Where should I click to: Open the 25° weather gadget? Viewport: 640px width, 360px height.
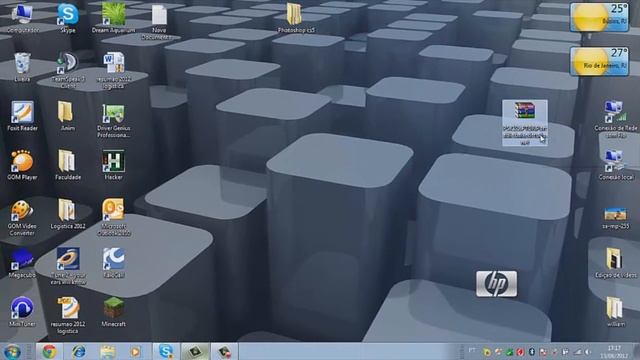pyautogui.click(x=599, y=17)
